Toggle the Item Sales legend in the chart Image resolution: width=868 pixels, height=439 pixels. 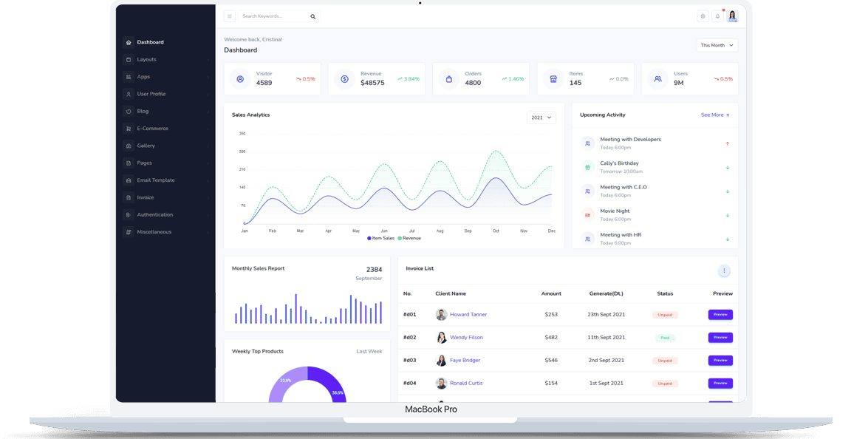pyautogui.click(x=380, y=238)
